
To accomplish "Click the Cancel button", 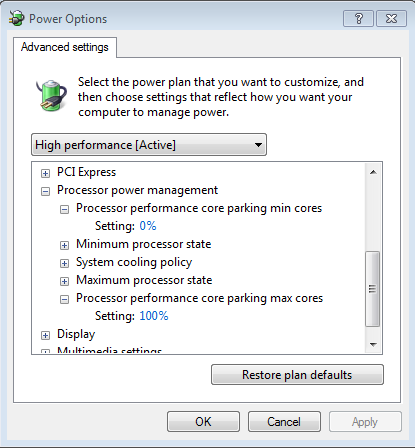I will coord(284,422).
